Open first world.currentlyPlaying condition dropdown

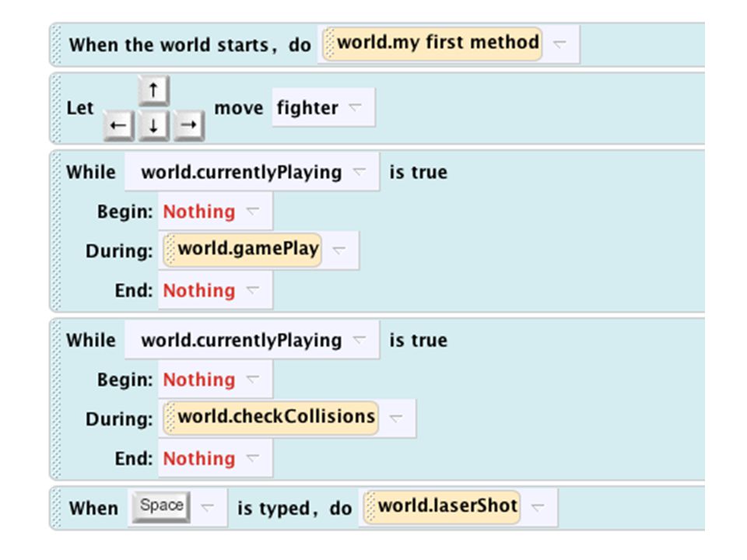pyautogui.click(x=359, y=171)
